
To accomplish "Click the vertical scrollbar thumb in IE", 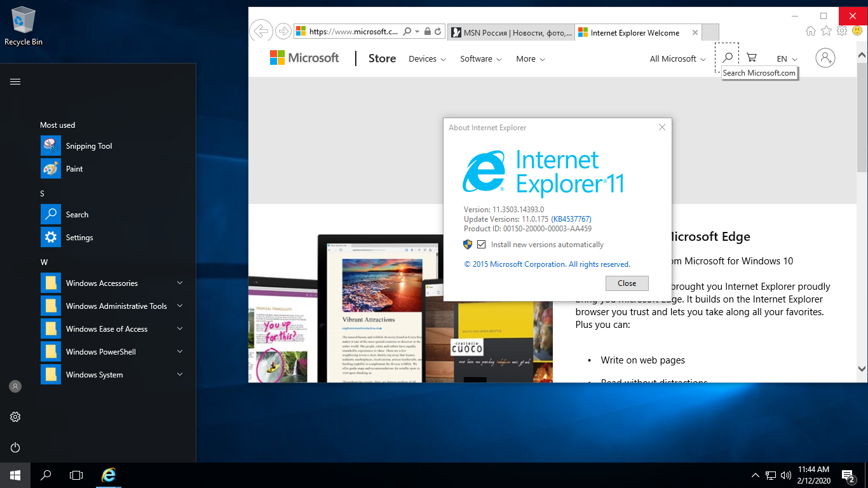I will [x=862, y=117].
